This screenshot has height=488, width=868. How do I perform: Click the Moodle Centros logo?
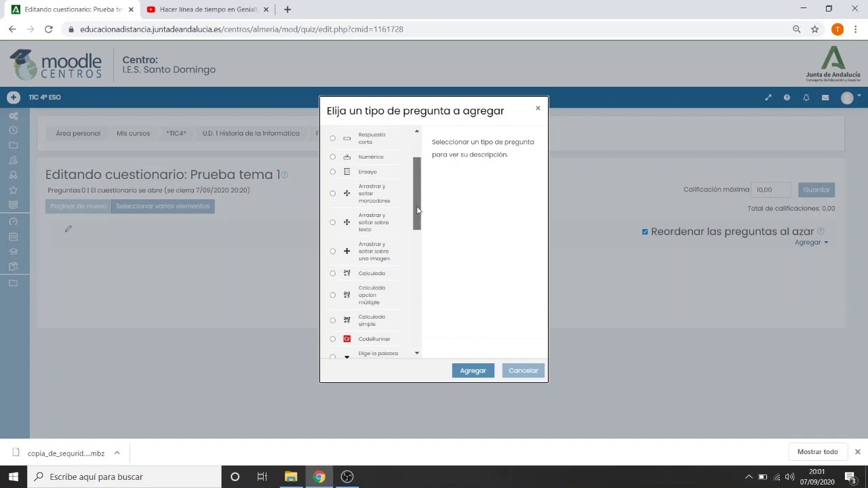coord(56,64)
